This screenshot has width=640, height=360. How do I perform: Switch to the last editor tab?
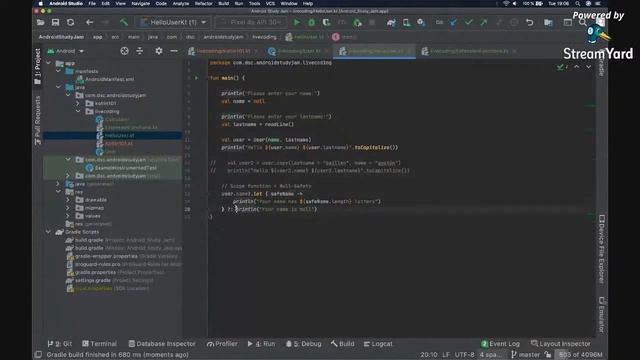coord(469,51)
